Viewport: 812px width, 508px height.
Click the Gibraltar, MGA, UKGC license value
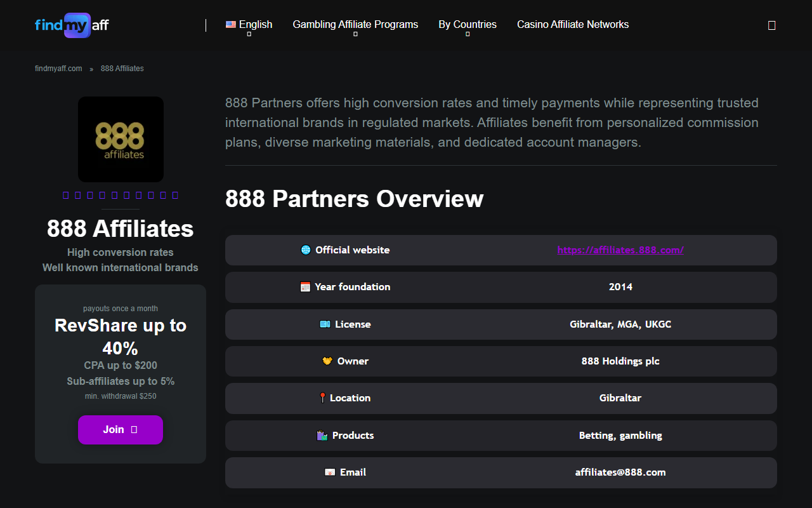point(620,324)
